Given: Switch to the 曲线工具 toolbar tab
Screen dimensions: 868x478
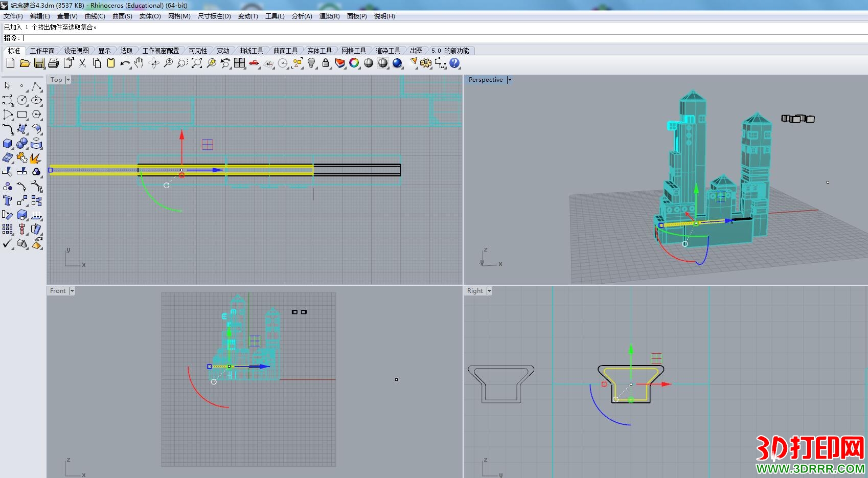Looking at the screenshot, I should point(251,51).
